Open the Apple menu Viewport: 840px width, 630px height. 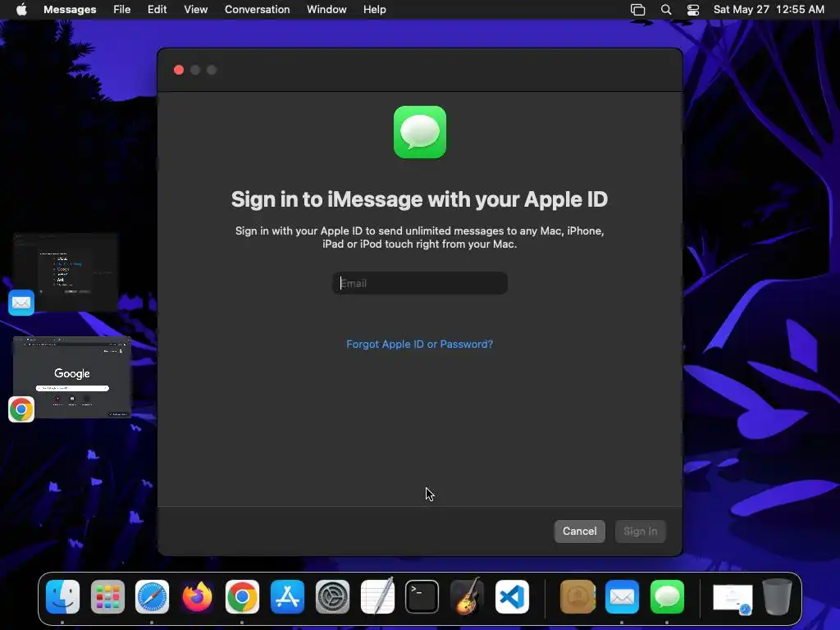coord(21,9)
